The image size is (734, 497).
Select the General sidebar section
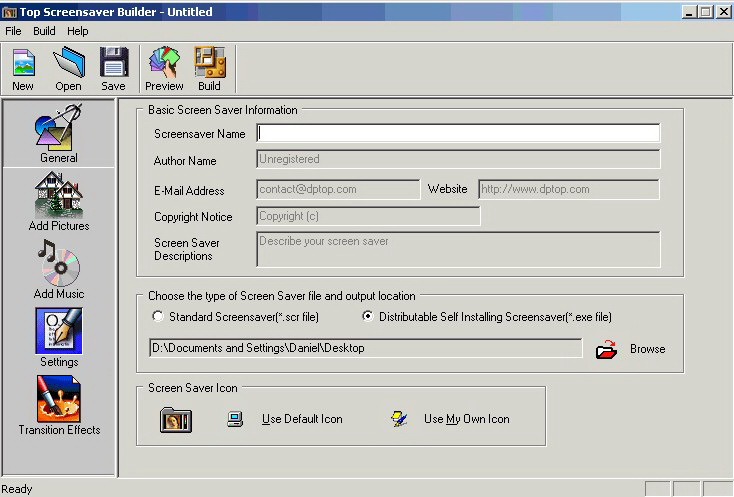[59, 133]
